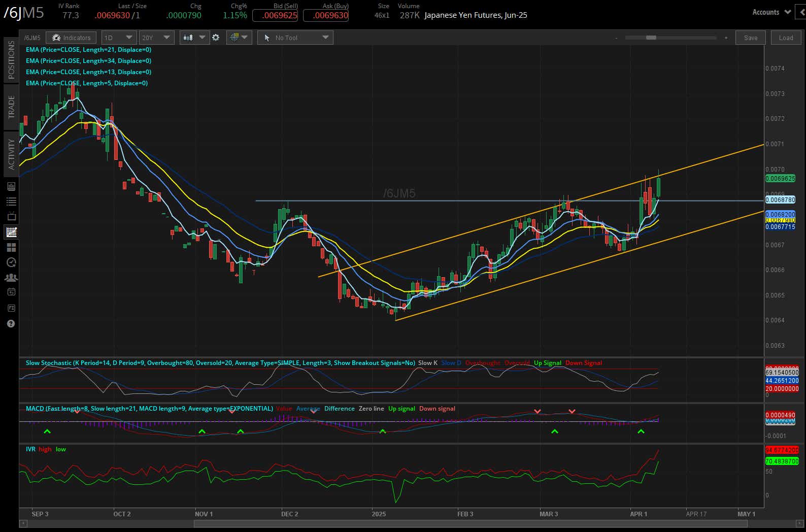Click the Slow K legend label
The height and width of the screenshot is (532, 806).
coord(427,363)
